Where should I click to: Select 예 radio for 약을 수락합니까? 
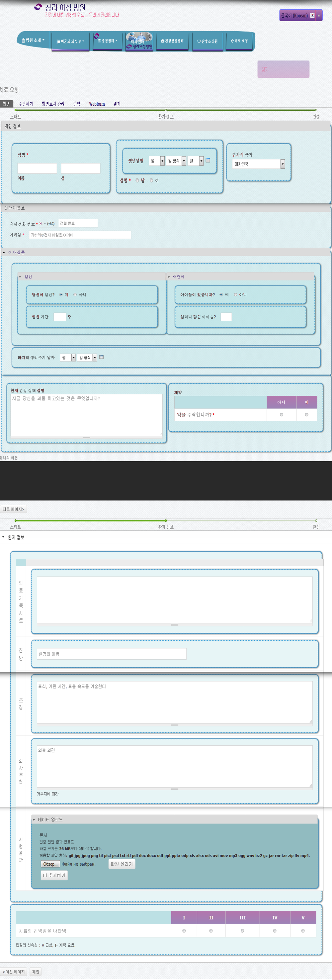[306, 415]
